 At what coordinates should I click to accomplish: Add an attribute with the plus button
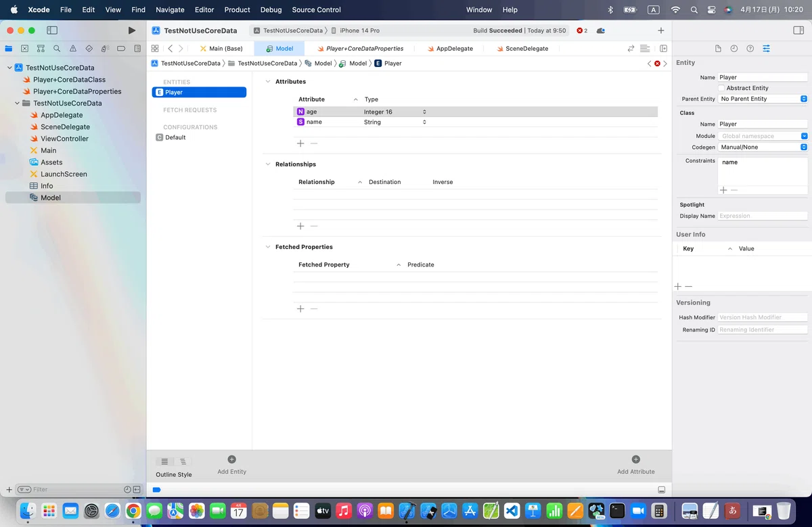pos(300,143)
